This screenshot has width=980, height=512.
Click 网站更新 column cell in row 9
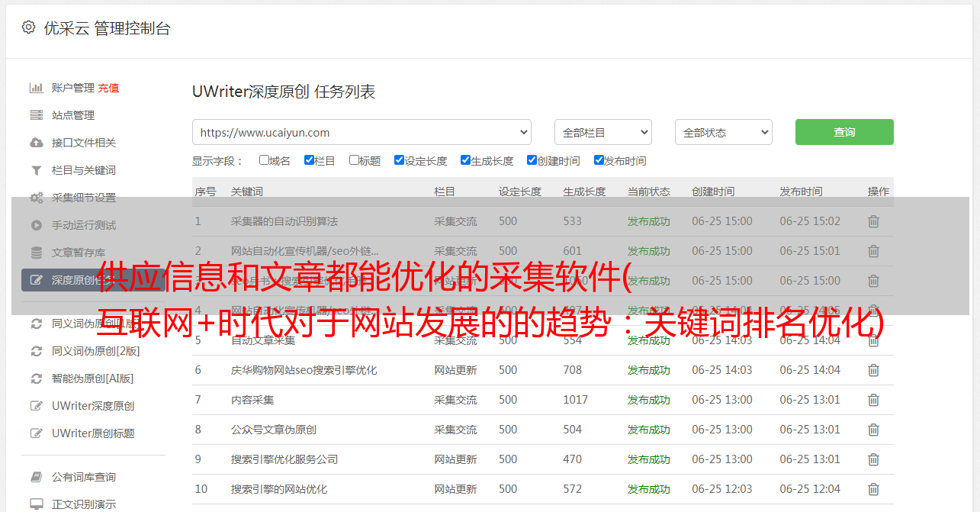(x=456, y=459)
